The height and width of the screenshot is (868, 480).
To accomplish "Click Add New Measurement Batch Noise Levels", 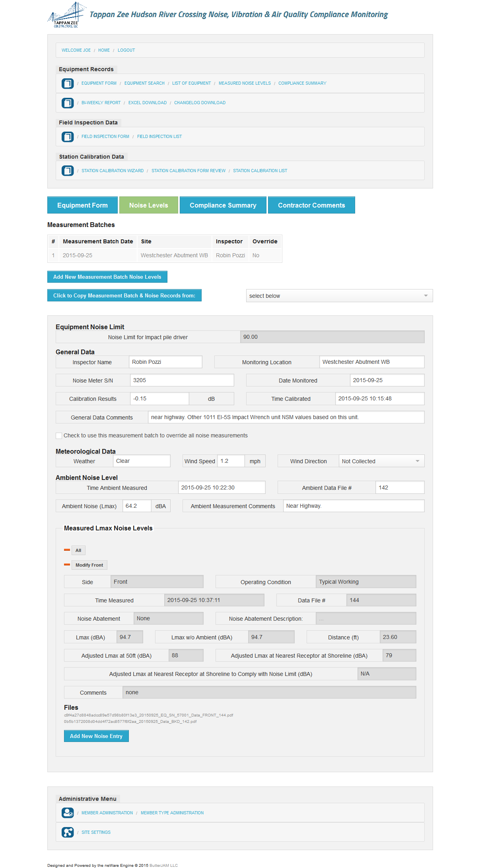I will pos(107,277).
